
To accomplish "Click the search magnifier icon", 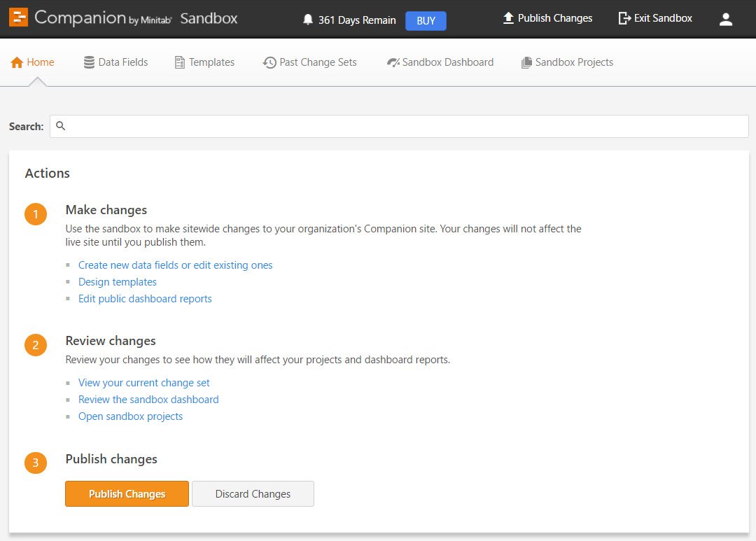I will coord(61,126).
